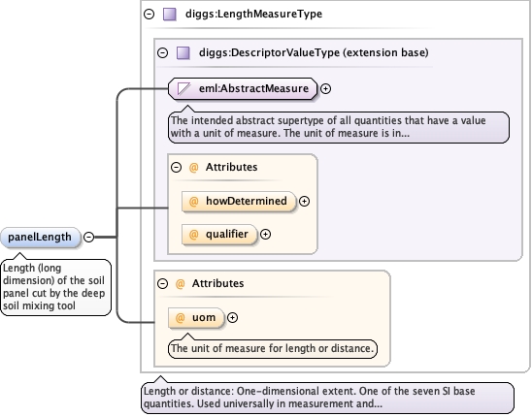532x417 pixels.
Task: Click the @ icon of the uom attribute
Action: tap(180, 318)
